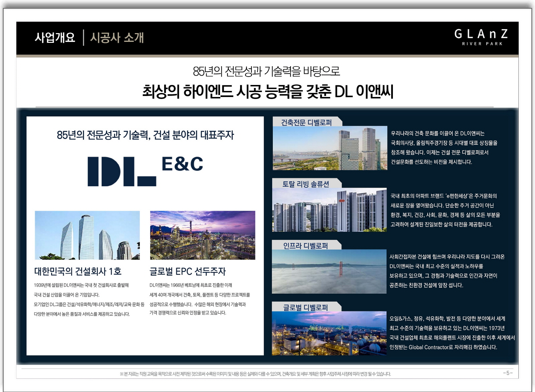Viewport: 535px width, 392px height.
Task: Select the 사업개요 header label
Action: click(x=55, y=37)
